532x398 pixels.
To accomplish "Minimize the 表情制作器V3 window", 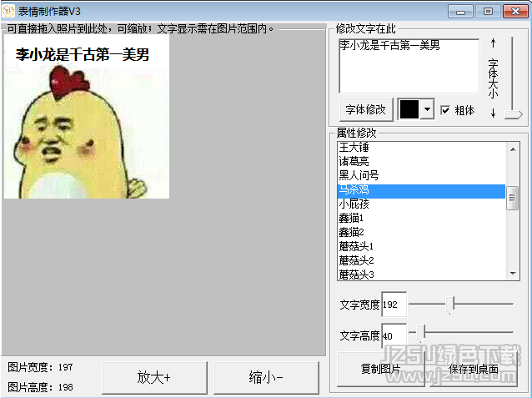I will click(460, 12).
